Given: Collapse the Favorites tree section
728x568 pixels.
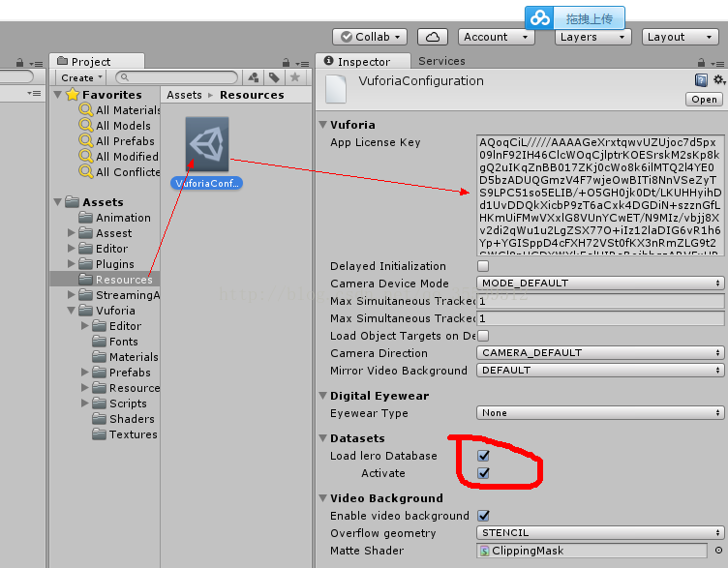Looking at the screenshot, I should pyautogui.click(x=58, y=95).
